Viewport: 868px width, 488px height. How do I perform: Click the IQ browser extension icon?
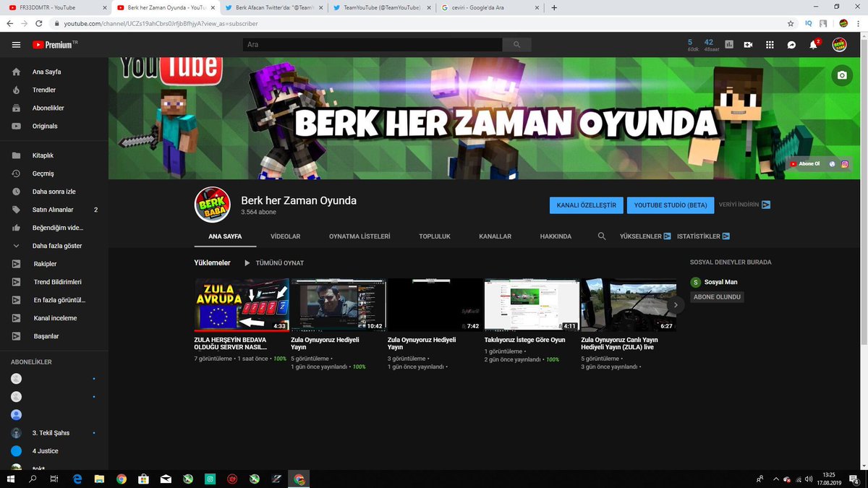coord(807,23)
